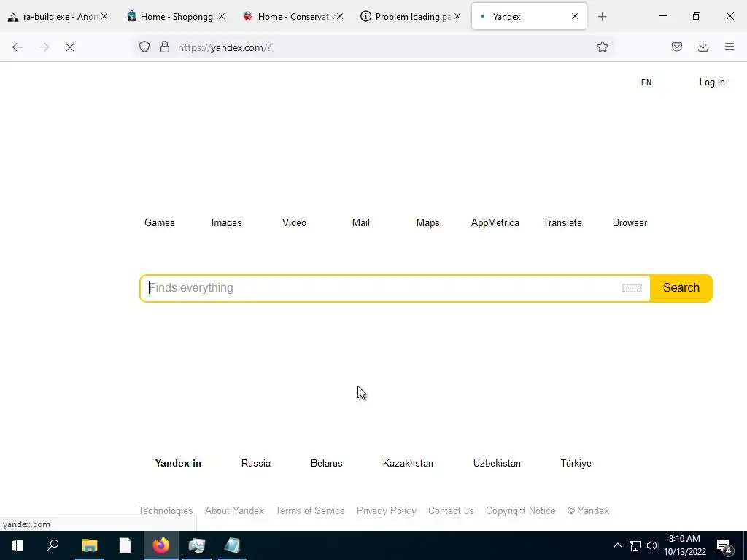This screenshot has height=560, width=747.
Task: Close the Yandex tab
Action: pos(575,16)
